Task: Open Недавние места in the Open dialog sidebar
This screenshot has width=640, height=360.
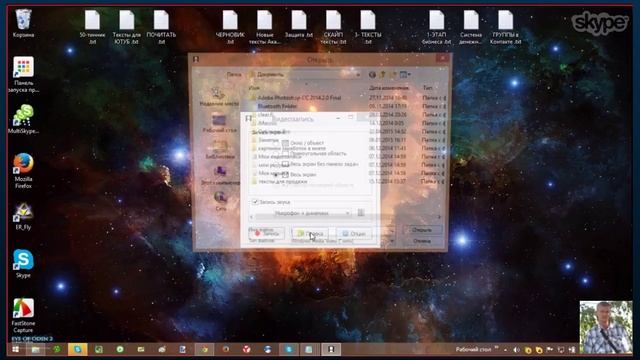Action: 219,98
